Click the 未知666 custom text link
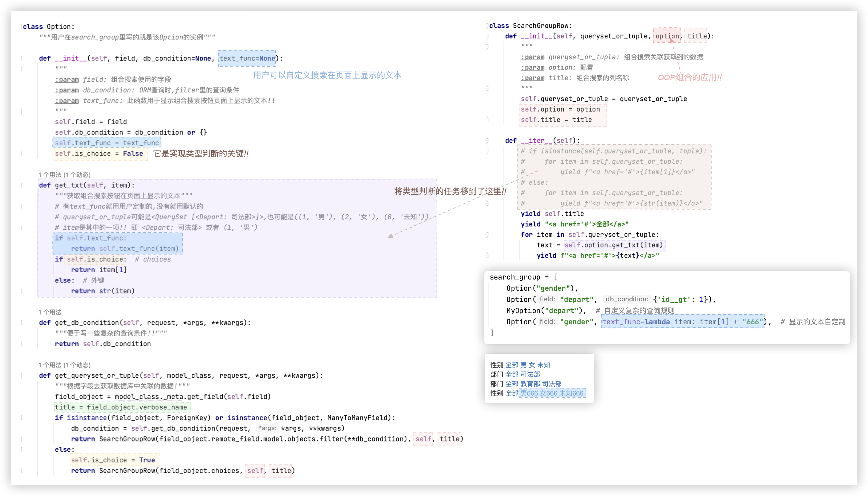The width and height of the screenshot is (868, 496). click(x=571, y=393)
